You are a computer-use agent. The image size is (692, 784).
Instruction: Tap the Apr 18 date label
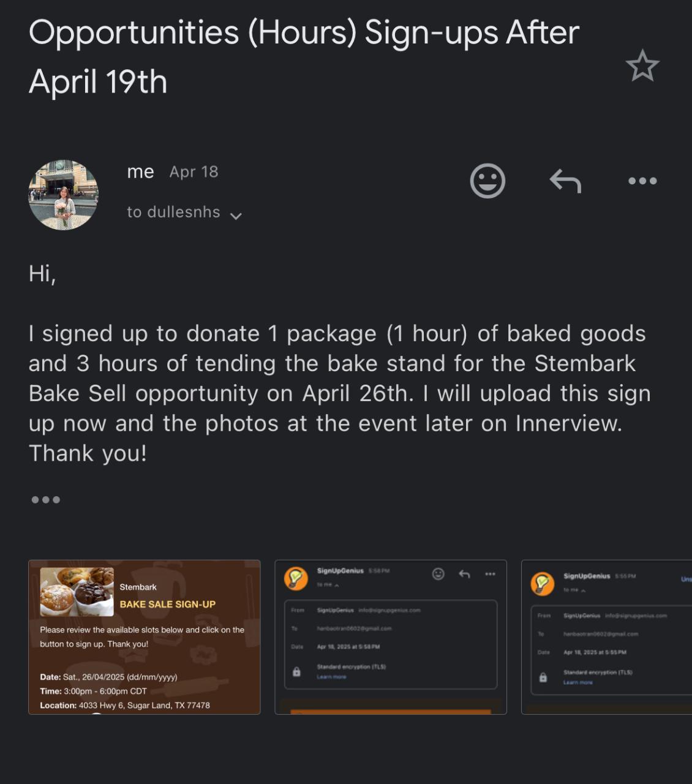[x=194, y=172]
